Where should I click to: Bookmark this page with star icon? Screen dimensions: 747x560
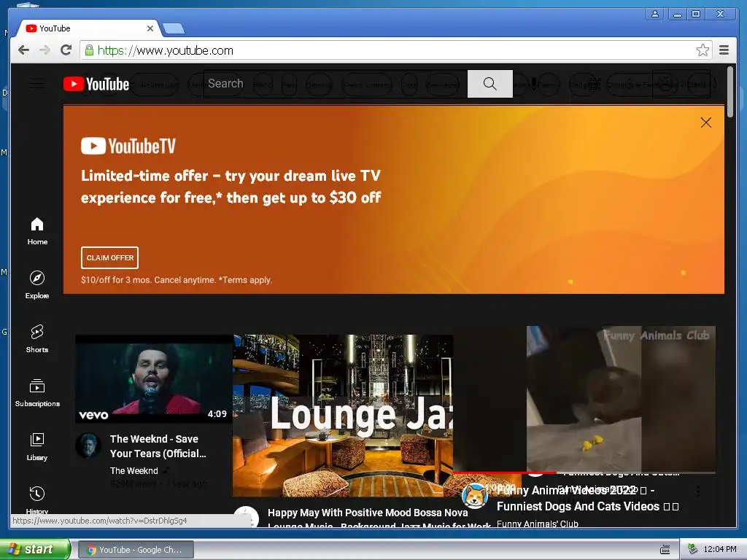click(703, 50)
